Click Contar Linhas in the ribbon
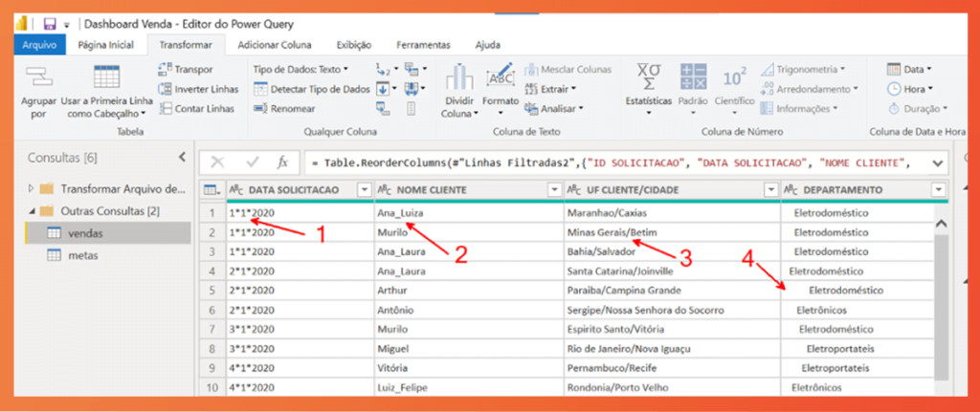Image resolution: width=980 pixels, height=412 pixels. pos(197,109)
